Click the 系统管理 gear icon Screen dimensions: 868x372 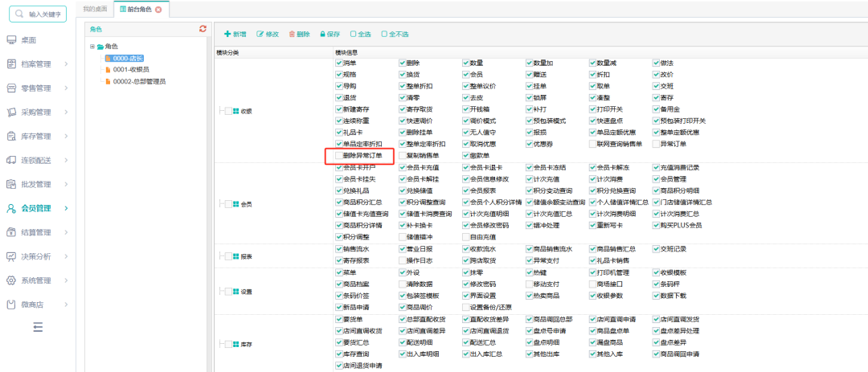[11, 280]
